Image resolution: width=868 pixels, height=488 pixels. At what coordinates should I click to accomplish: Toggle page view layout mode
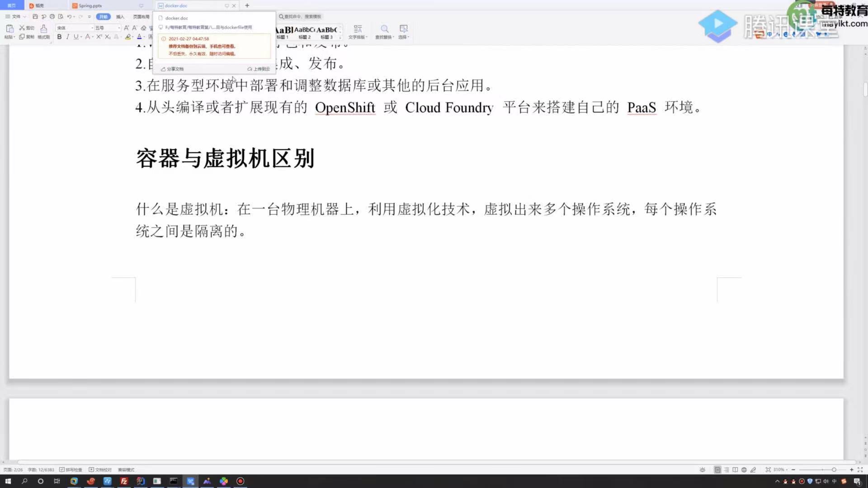[x=717, y=470]
